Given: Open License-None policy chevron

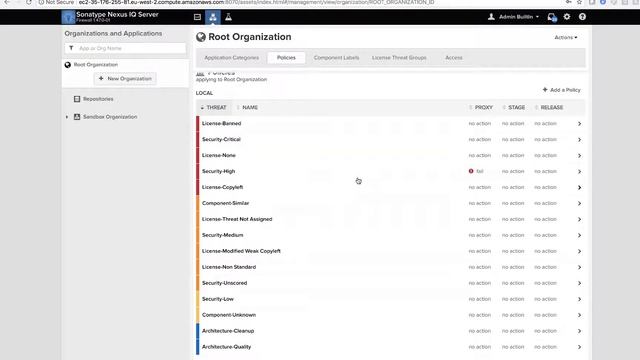Looking at the screenshot, I should pyautogui.click(x=579, y=156).
